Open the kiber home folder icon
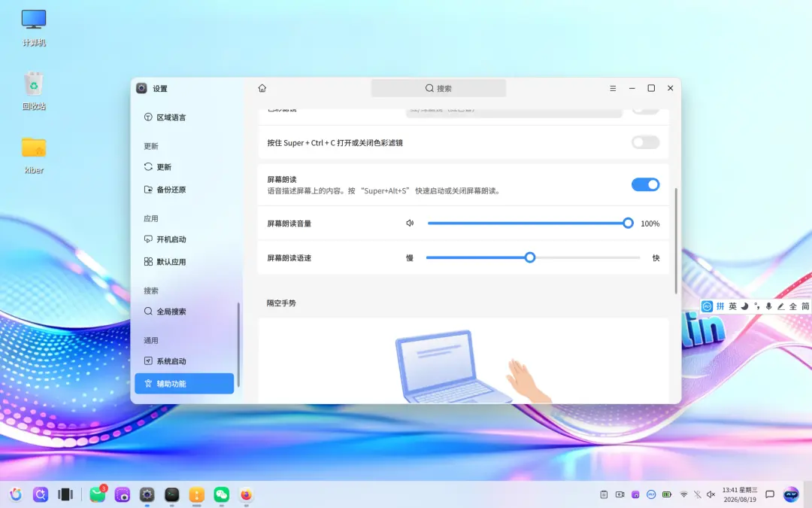Screen dimensions: 812x508 click(x=34, y=155)
